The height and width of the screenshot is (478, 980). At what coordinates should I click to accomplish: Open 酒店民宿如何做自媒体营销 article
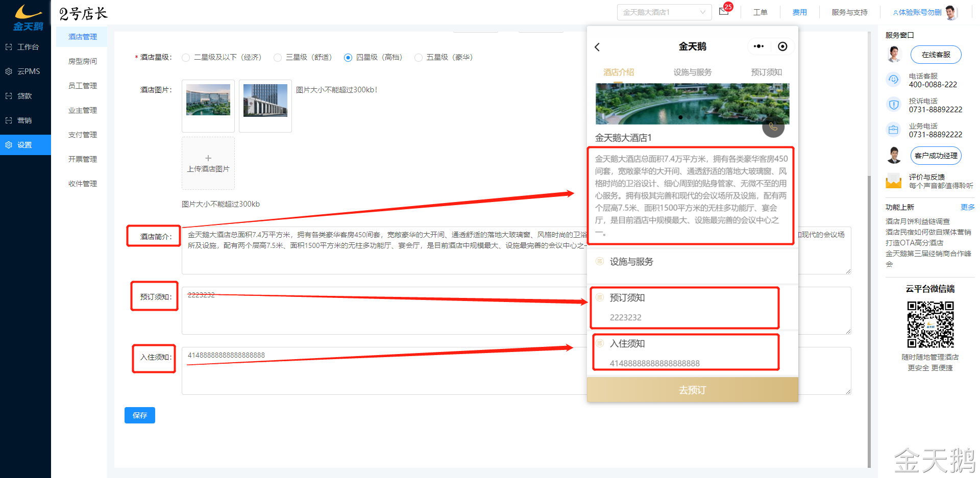coord(928,232)
